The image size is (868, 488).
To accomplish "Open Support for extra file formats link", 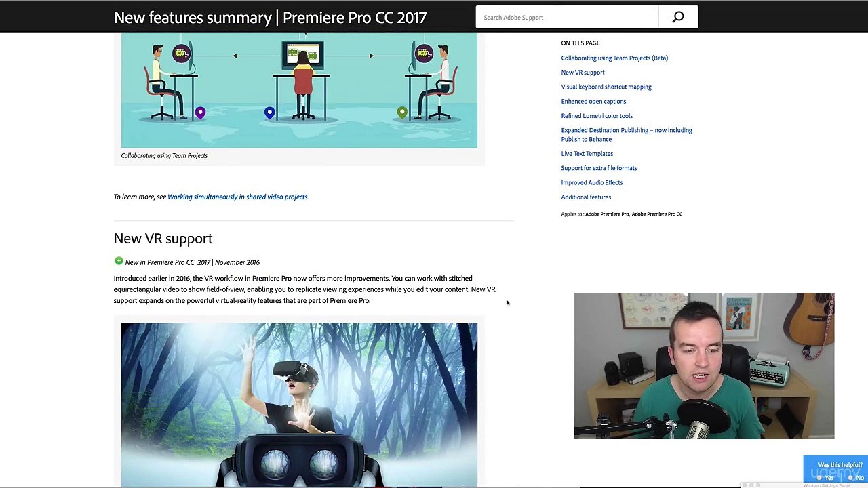I will [x=599, y=168].
